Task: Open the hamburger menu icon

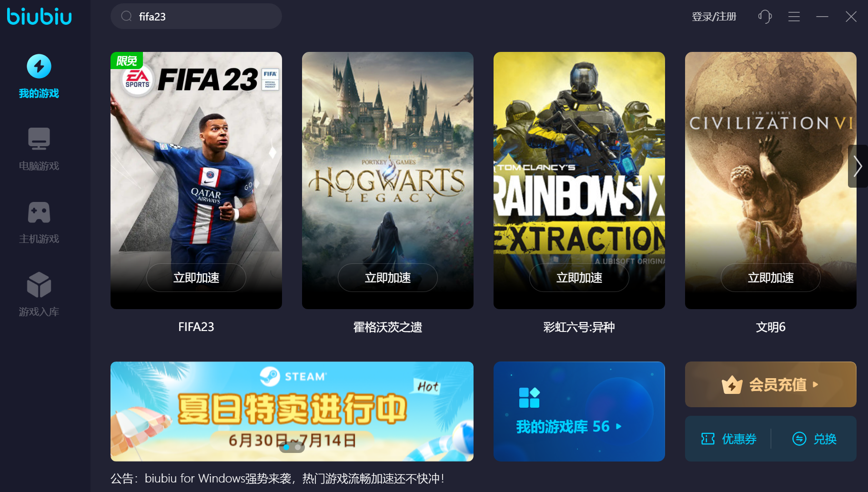Action: coord(794,17)
